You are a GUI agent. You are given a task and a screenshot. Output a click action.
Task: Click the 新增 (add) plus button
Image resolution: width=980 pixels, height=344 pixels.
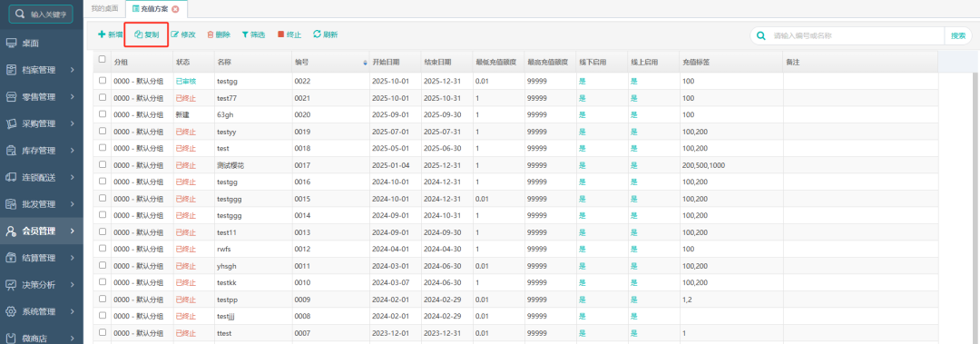point(110,35)
